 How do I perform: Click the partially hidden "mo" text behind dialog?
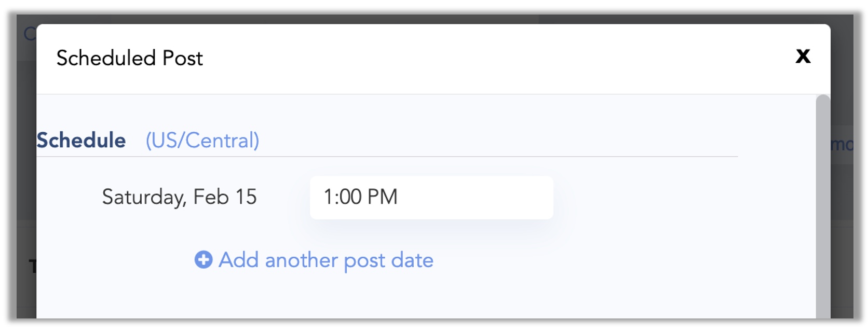(x=842, y=144)
